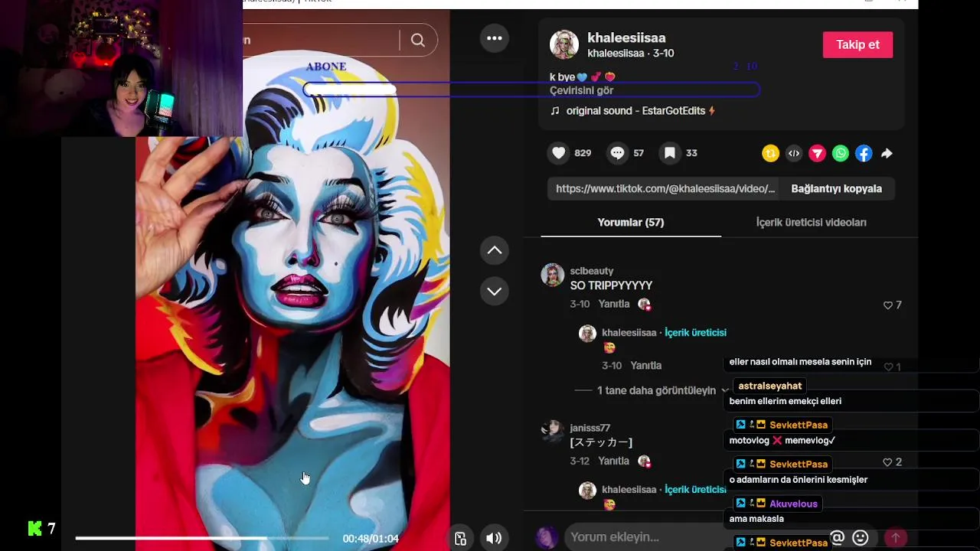The width and height of the screenshot is (980, 551).
Task: Open khaleesiisaa's profile avatar
Action: [564, 44]
